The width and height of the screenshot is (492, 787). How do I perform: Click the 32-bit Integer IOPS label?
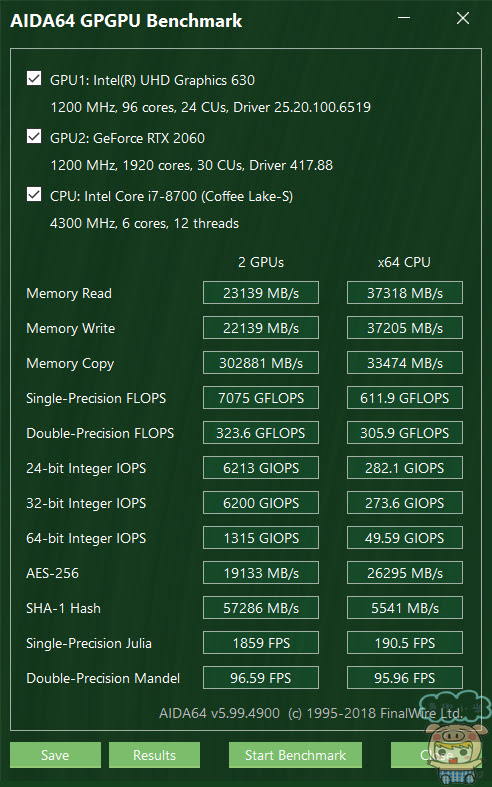pos(86,504)
